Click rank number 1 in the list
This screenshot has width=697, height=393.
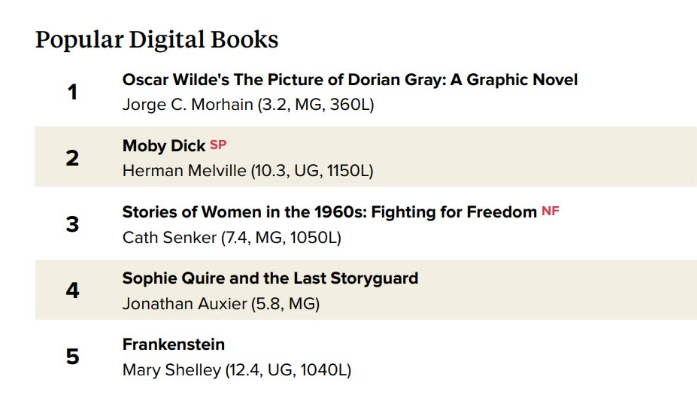72,92
